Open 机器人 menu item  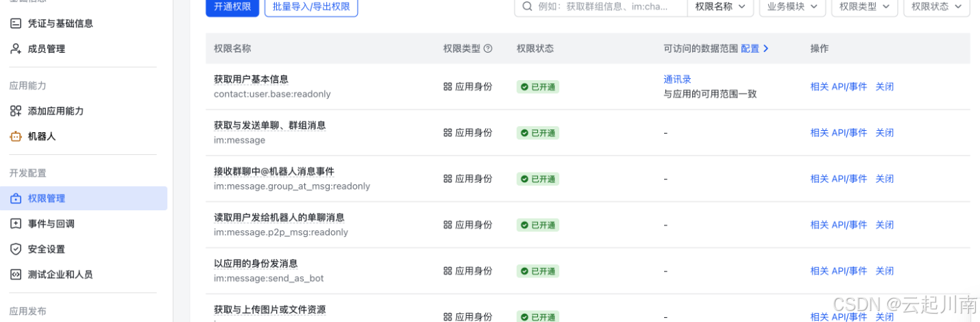pos(42,136)
